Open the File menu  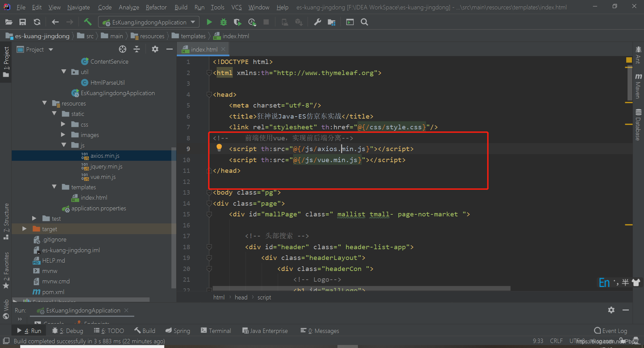coord(21,7)
